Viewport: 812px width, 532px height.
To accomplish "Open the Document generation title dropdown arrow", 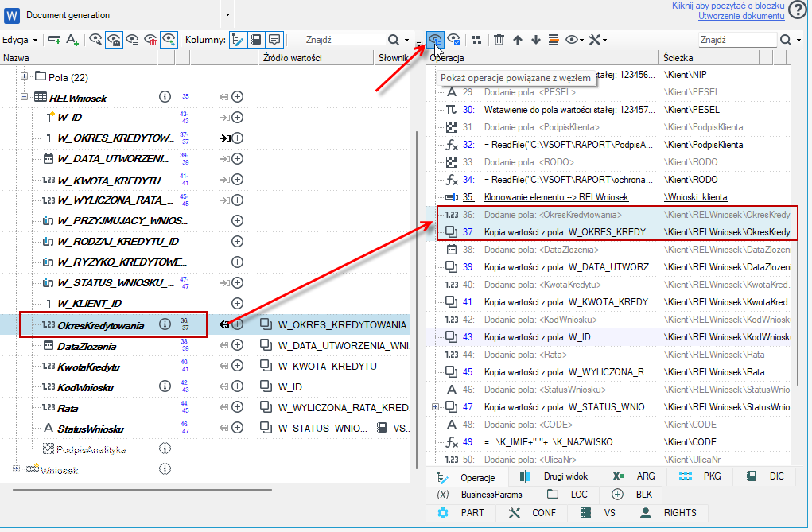I will click(x=228, y=14).
